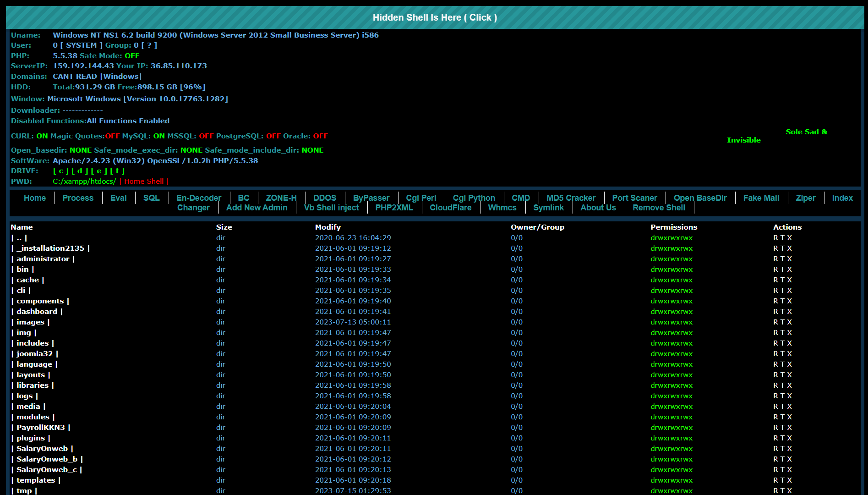
Task: Click the Remove Shell menu item
Action: coord(659,208)
